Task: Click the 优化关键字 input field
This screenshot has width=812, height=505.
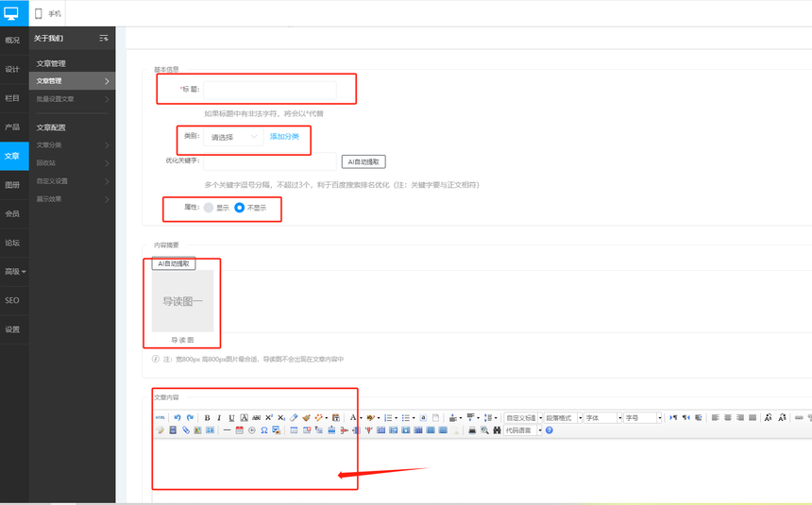Action: tap(270, 161)
